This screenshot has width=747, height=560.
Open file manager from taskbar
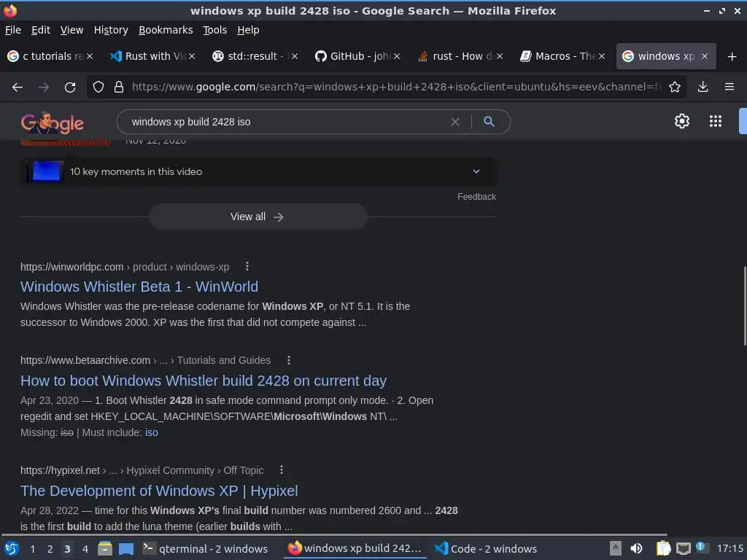[x=105, y=549]
